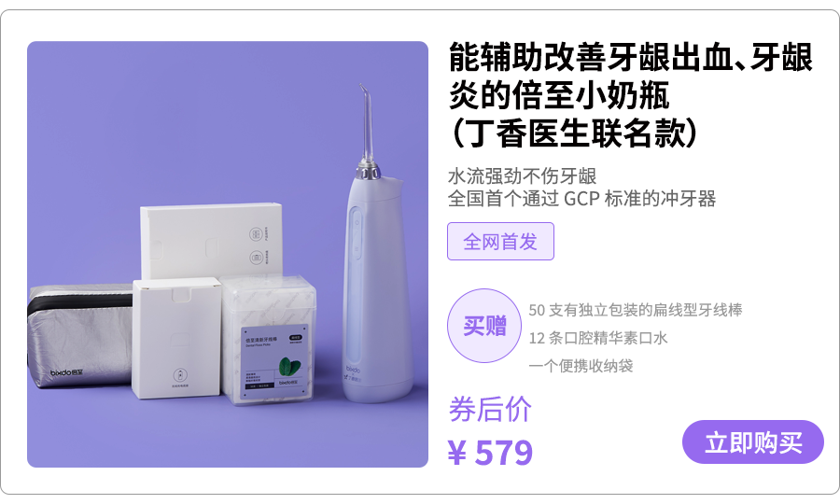This screenshot has width=840, height=504.
Task: Click the round 买赠 gift badge
Action: click(484, 326)
